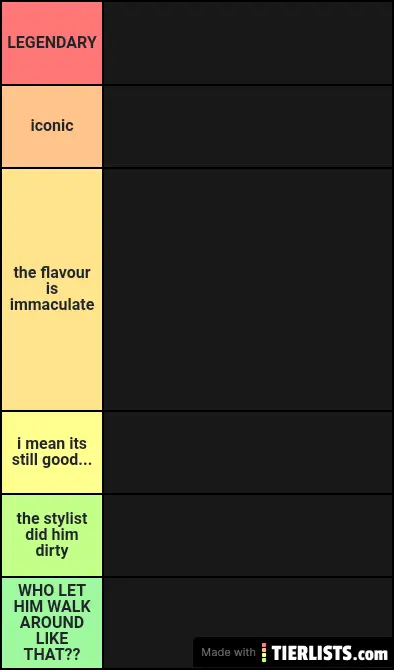Select the iconic tier label
Viewport: 394px width, 670px height.
pyautogui.click(x=52, y=126)
